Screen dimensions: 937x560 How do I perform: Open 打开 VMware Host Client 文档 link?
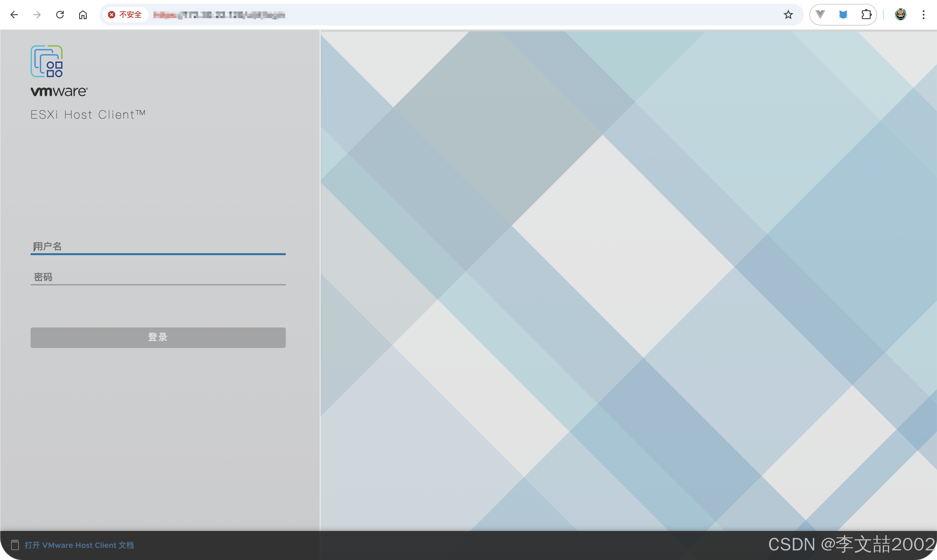(x=79, y=545)
